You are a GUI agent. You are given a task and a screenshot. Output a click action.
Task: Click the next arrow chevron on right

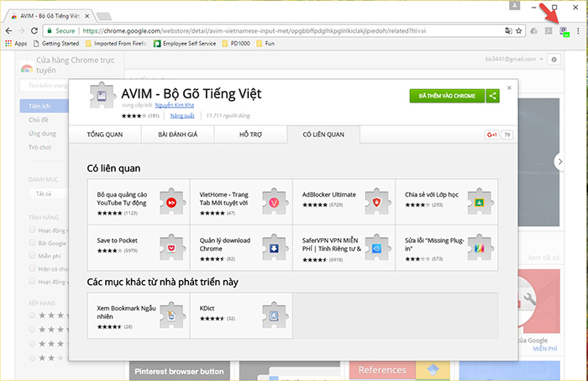(x=560, y=161)
